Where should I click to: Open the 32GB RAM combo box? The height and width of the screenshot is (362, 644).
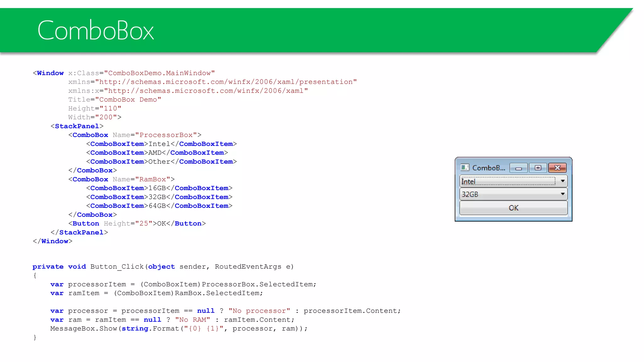pyautogui.click(x=513, y=194)
